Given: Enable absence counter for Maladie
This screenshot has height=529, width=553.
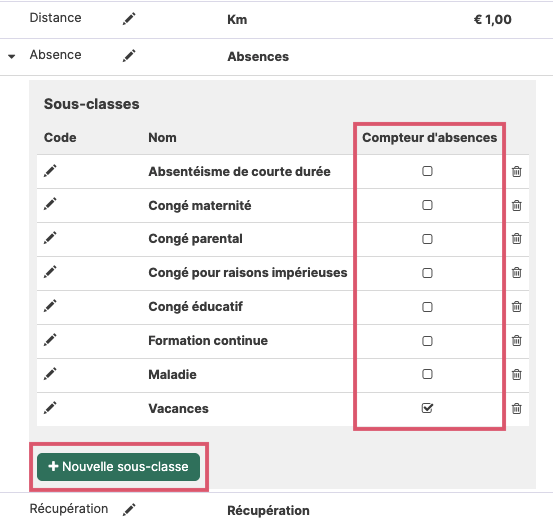Looking at the screenshot, I should pos(427,374).
